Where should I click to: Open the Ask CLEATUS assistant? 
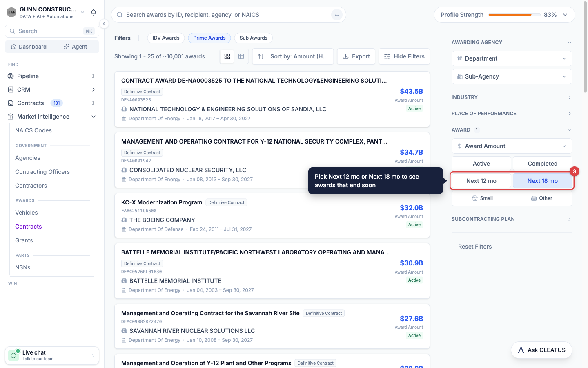click(x=541, y=350)
